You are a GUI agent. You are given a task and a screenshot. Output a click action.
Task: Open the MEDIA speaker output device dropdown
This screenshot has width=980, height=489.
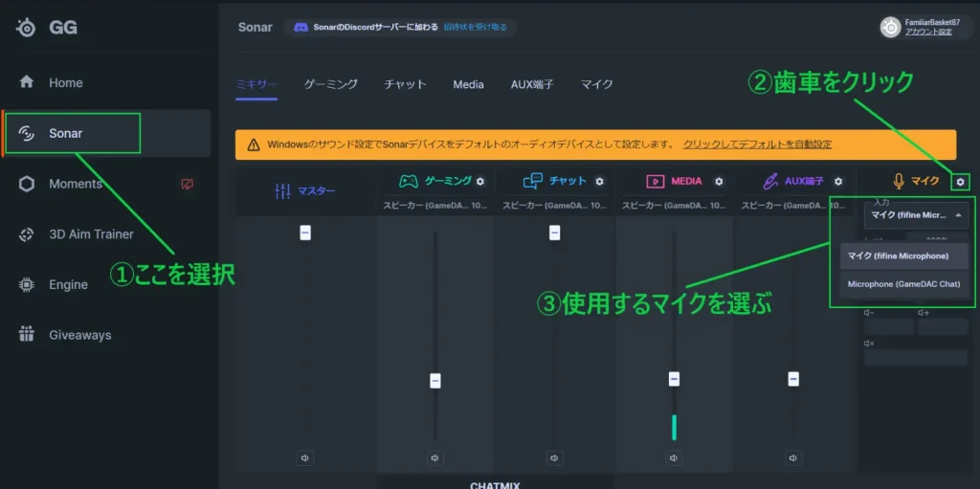(674, 205)
